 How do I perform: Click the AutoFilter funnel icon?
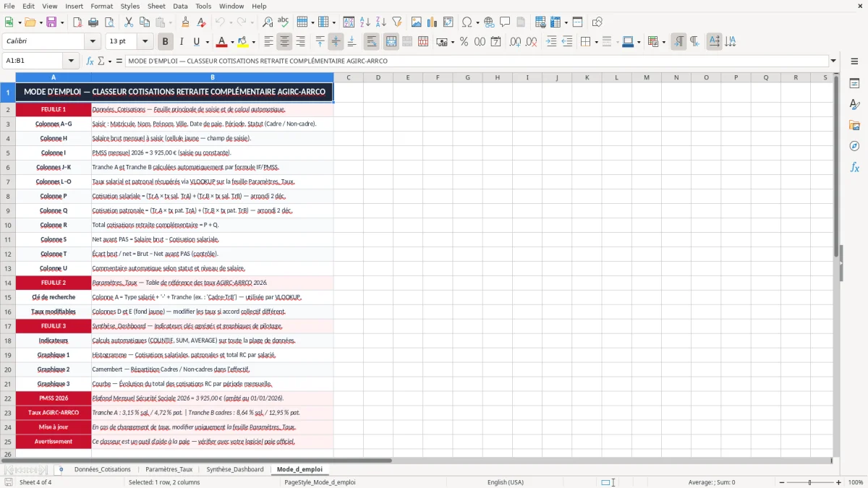[396, 22]
